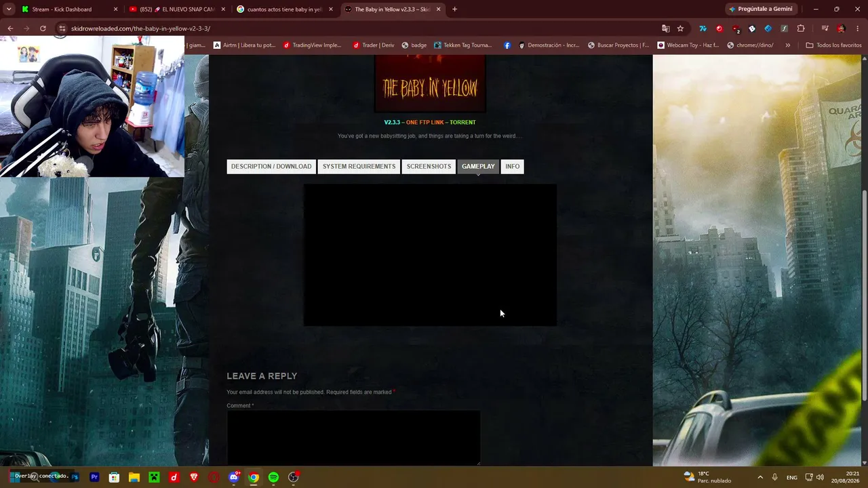This screenshot has height=488, width=868.
Task: Open Premiere Pro from the taskbar
Action: click(94, 477)
